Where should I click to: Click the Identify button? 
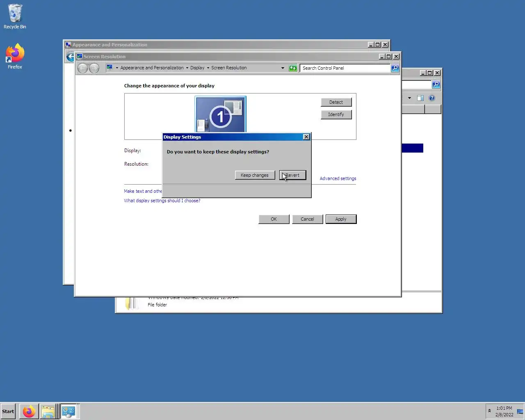pyautogui.click(x=336, y=114)
